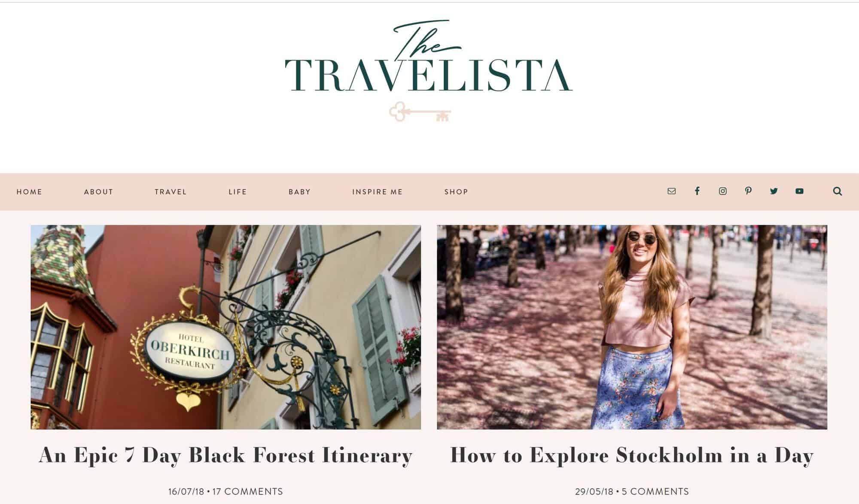Open the Travel menu
This screenshot has width=859, height=504.
click(171, 192)
